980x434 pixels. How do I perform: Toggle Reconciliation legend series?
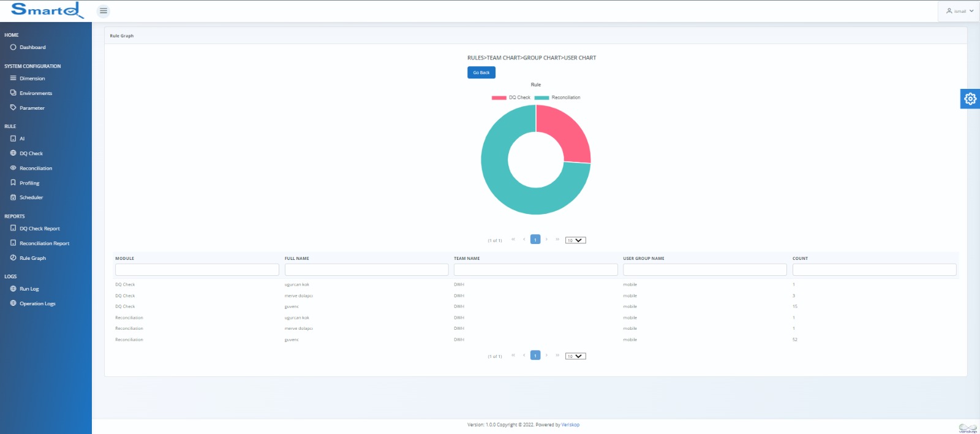tap(557, 97)
